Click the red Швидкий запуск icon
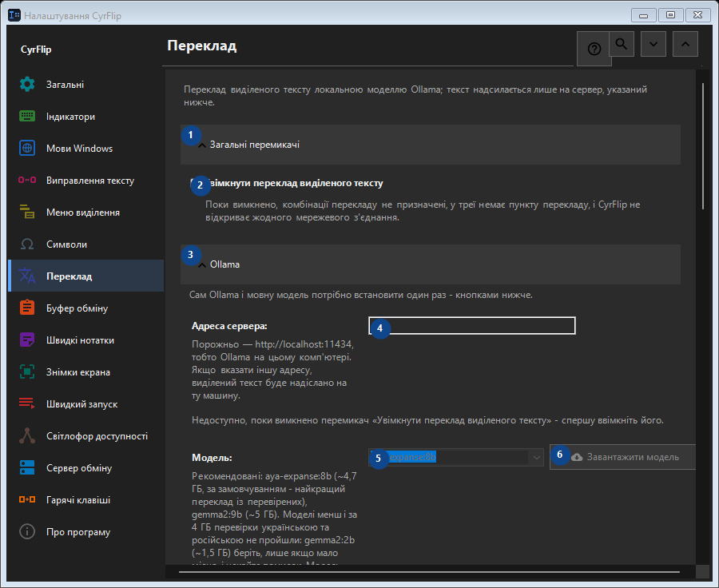The width and height of the screenshot is (719, 588). pos(27,403)
